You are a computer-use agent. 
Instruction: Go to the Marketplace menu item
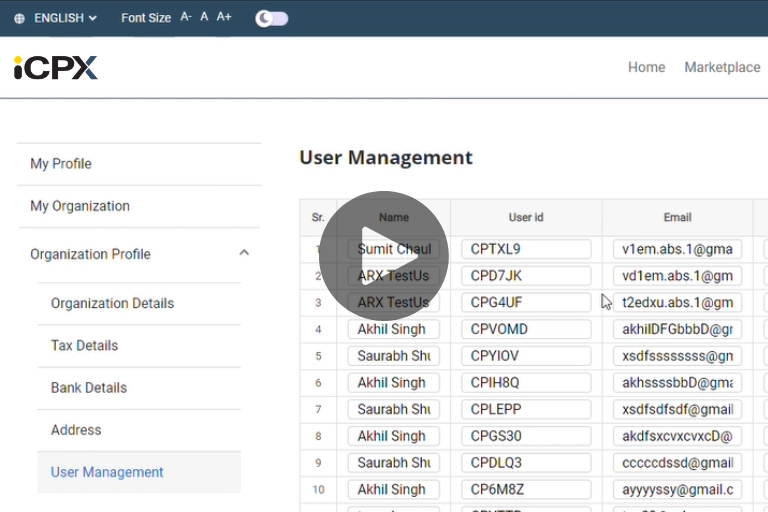pos(721,67)
